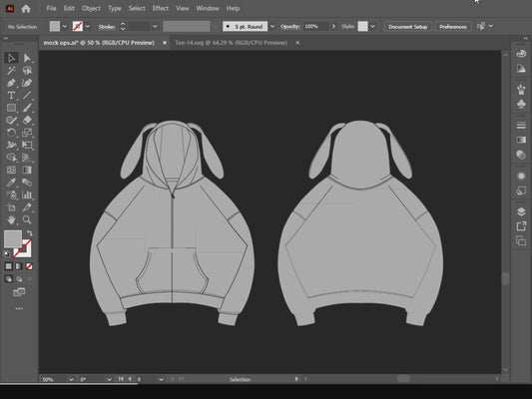Open the Asset Export panel icon
Screen dimensions: 532x399
tap(521, 226)
